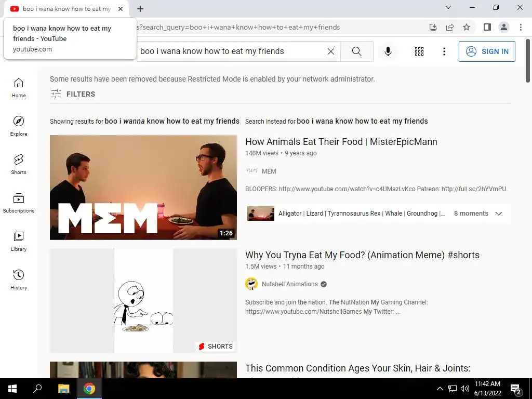Open Subscriptions in the sidebar
This screenshot has width=532, height=399.
(x=19, y=203)
